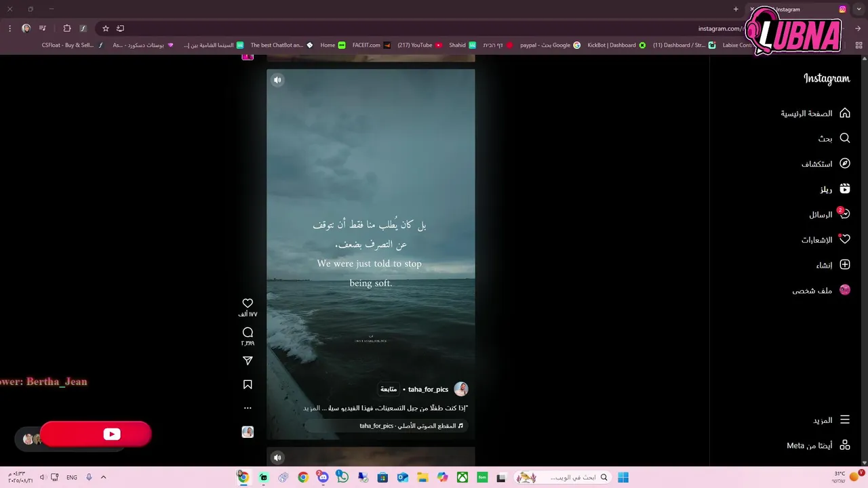Open the paypal Google search bookmark

tap(550, 45)
